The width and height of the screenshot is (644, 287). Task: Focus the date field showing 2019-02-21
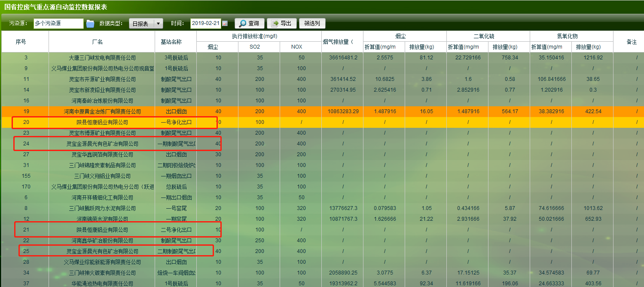point(206,24)
